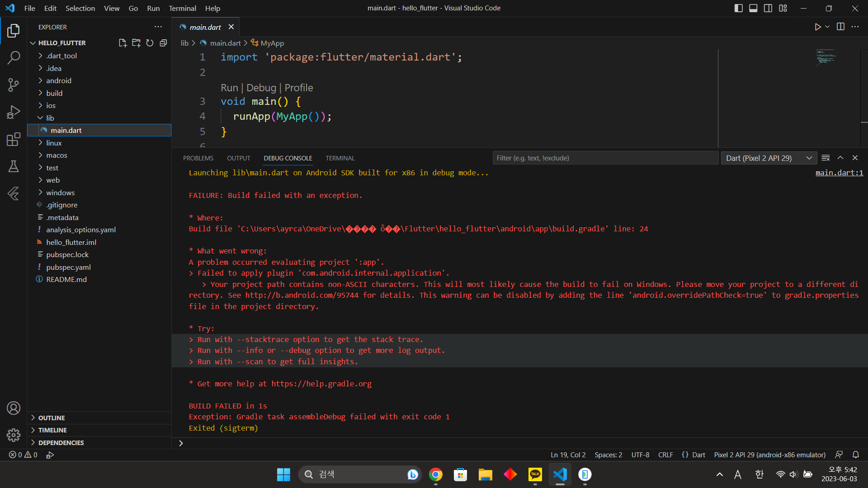This screenshot has width=868, height=488.
Task: Click in the debug console filter field
Action: point(605,158)
